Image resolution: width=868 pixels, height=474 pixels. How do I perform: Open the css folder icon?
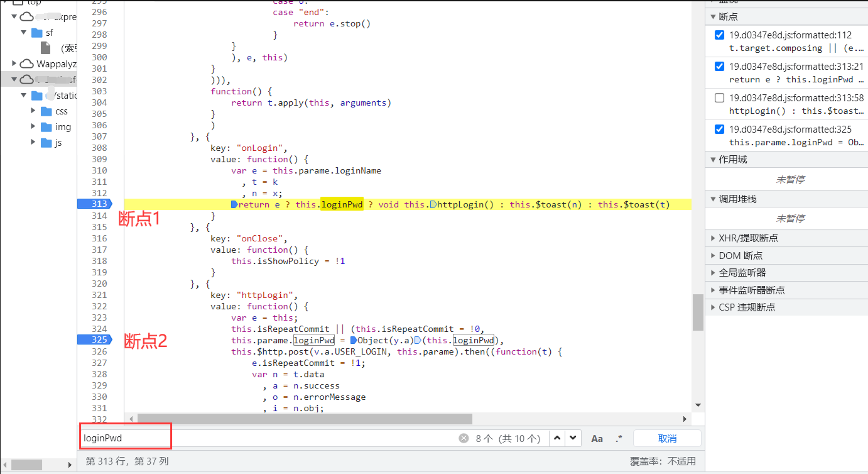[x=46, y=111]
